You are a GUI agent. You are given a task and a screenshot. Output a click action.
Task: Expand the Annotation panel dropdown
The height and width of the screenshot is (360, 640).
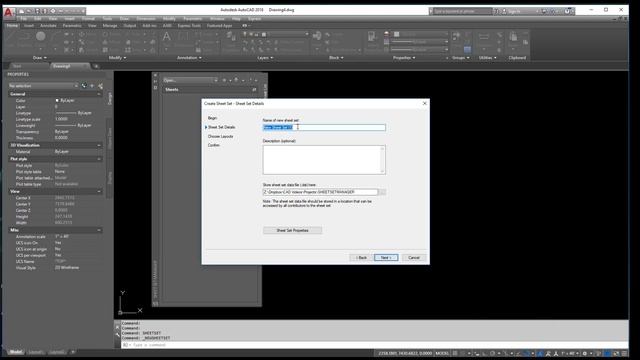(189, 58)
